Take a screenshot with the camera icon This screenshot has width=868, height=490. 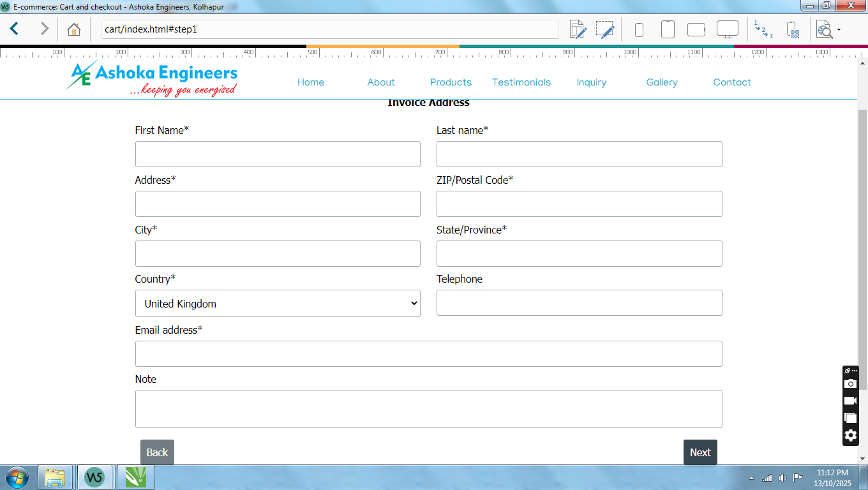(850, 383)
